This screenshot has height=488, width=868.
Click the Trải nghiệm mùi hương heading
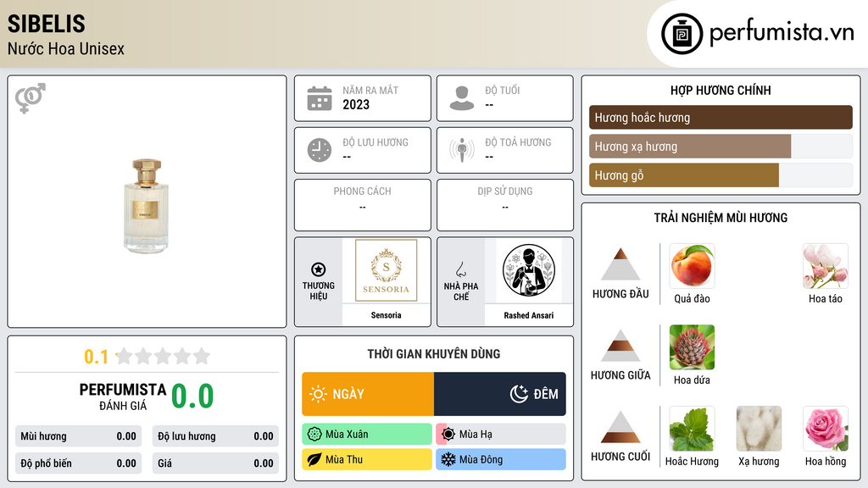point(721,218)
